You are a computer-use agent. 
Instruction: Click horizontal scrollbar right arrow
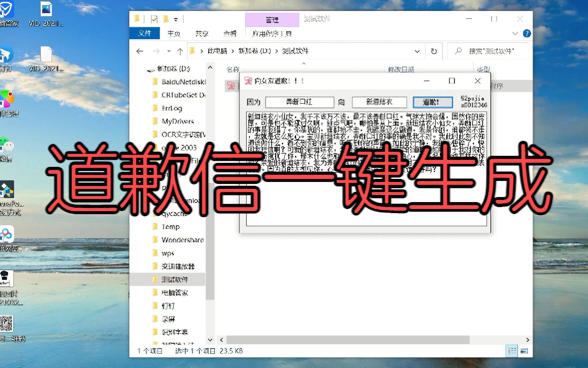point(527,340)
